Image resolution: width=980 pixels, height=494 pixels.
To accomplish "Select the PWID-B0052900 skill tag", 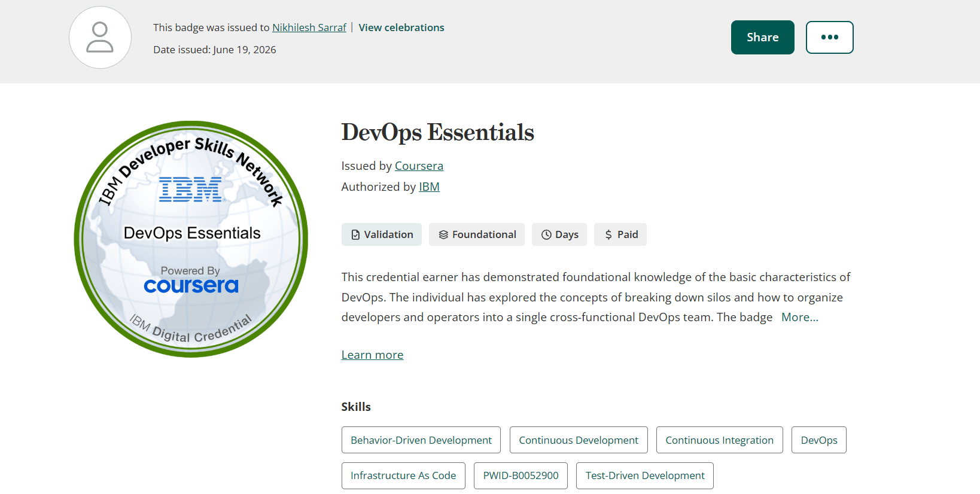I will pyautogui.click(x=521, y=475).
